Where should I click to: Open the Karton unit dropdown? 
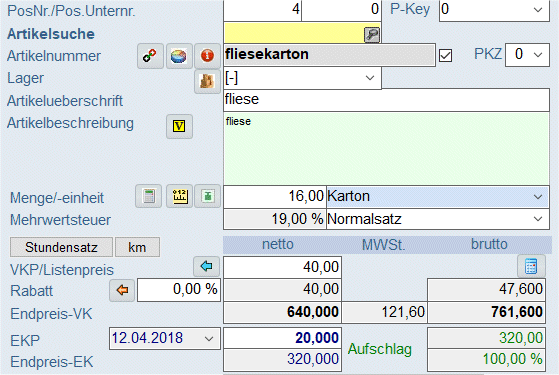pos(437,197)
